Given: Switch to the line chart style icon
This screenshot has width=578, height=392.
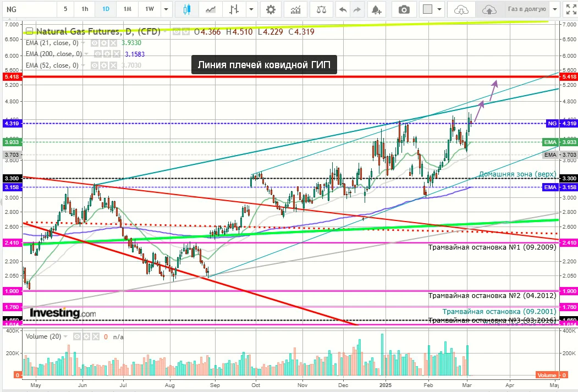Looking at the screenshot, I should [x=211, y=9].
